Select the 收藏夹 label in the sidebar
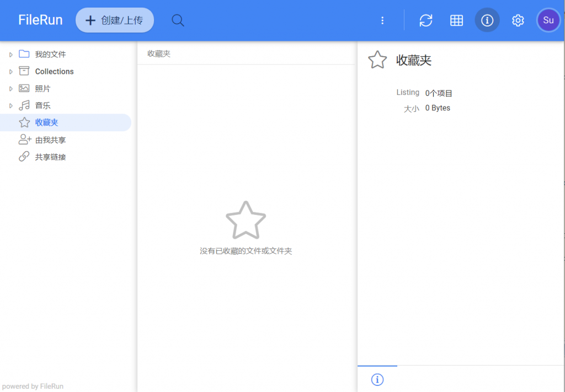The height and width of the screenshot is (392, 565). [x=46, y=122]
